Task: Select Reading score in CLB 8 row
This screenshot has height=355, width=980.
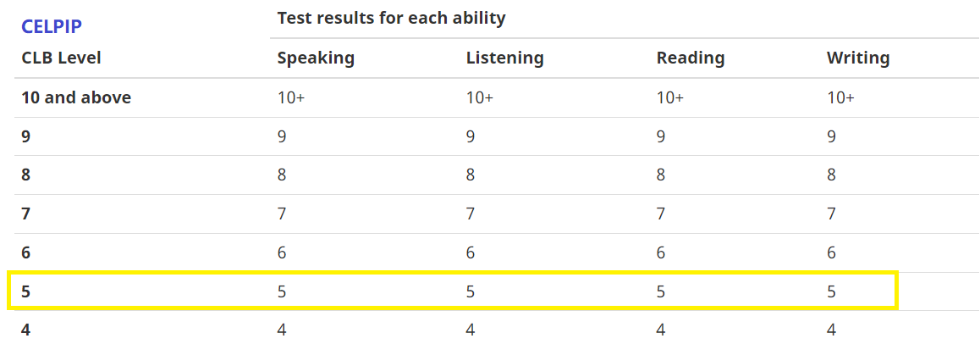Action: coord(661,175)
